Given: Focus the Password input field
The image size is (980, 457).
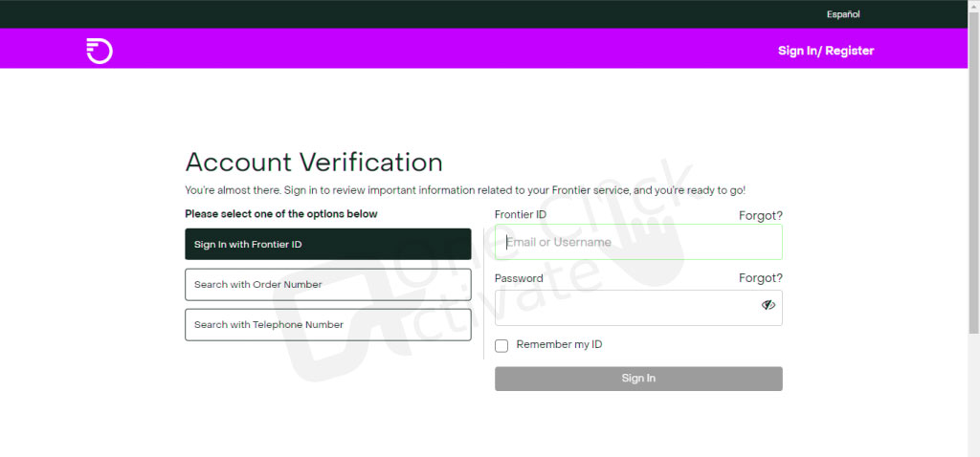Looking at the screenshot, I should [638, 308].
